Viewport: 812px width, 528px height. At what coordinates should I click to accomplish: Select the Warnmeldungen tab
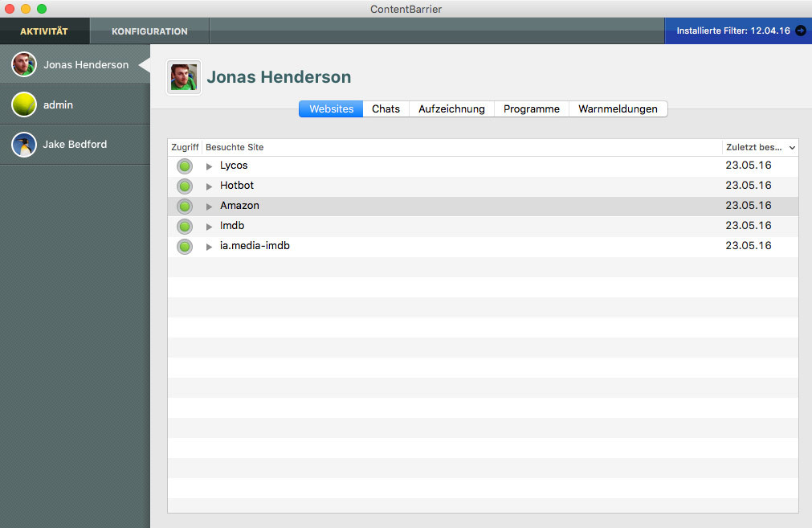pos(618,108)
